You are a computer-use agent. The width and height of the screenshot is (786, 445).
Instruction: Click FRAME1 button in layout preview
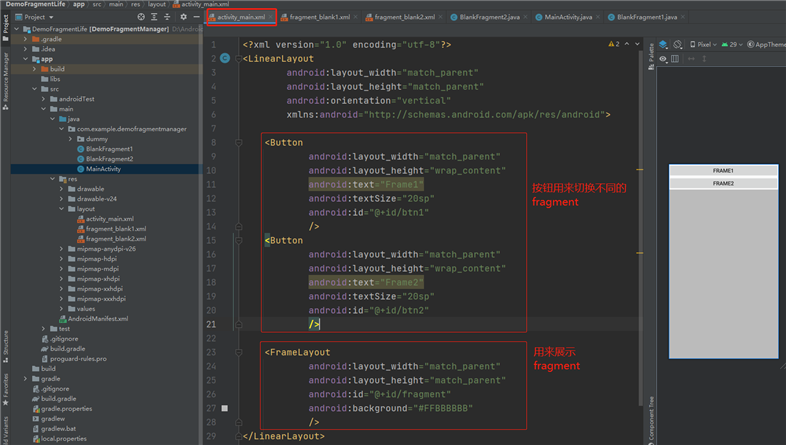coord(723,171)
